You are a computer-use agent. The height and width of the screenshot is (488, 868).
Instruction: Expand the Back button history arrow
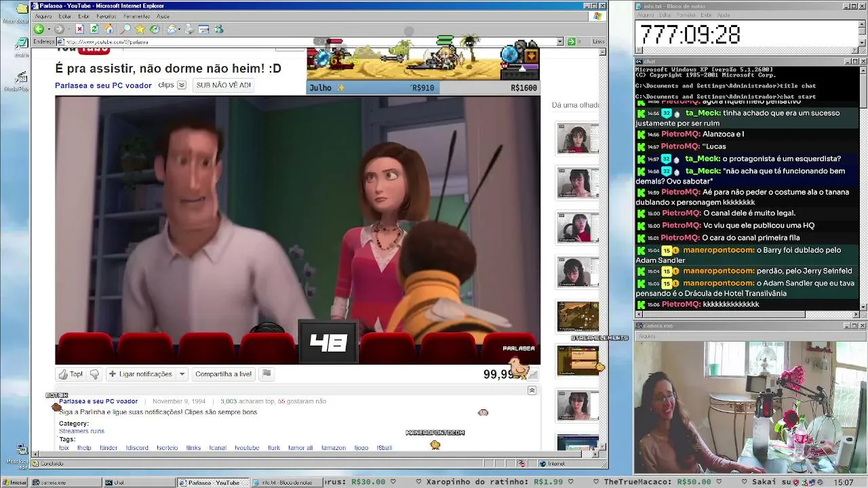point(47,29)
